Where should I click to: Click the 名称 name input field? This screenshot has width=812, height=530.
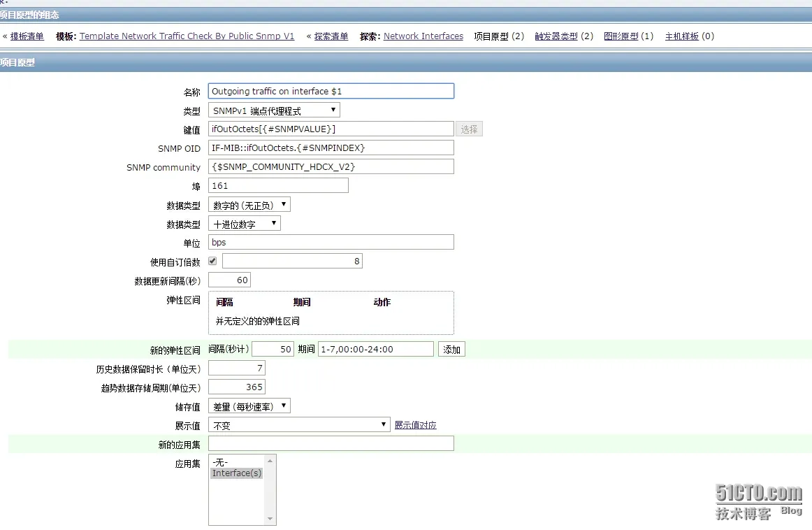point(331,91)
